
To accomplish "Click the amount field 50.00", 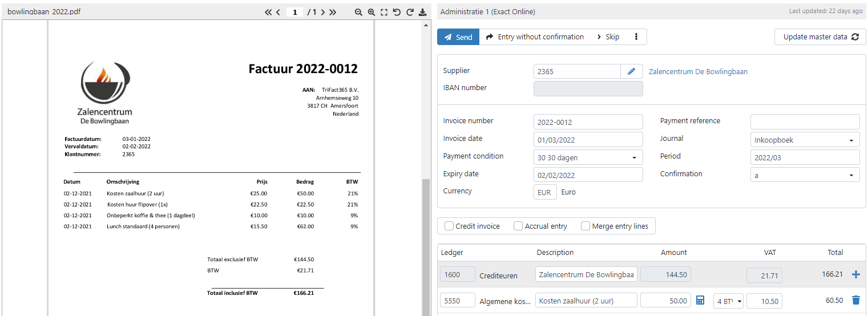I will [666, 301].
